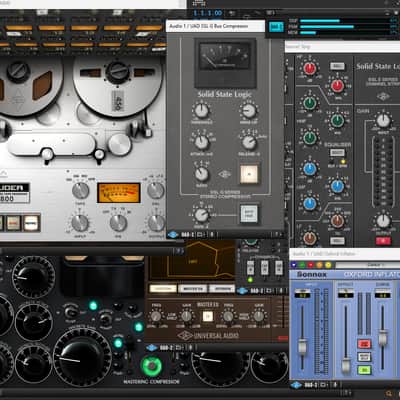Click the UA logo on the SSL G Bus Compressor
400x400 pixels.
[225, 174]
